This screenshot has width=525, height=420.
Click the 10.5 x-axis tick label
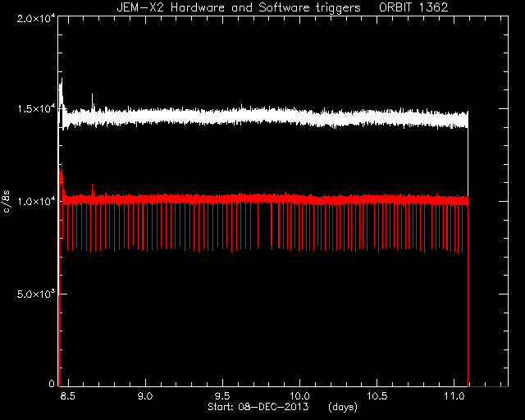click(x=377, y=396)
